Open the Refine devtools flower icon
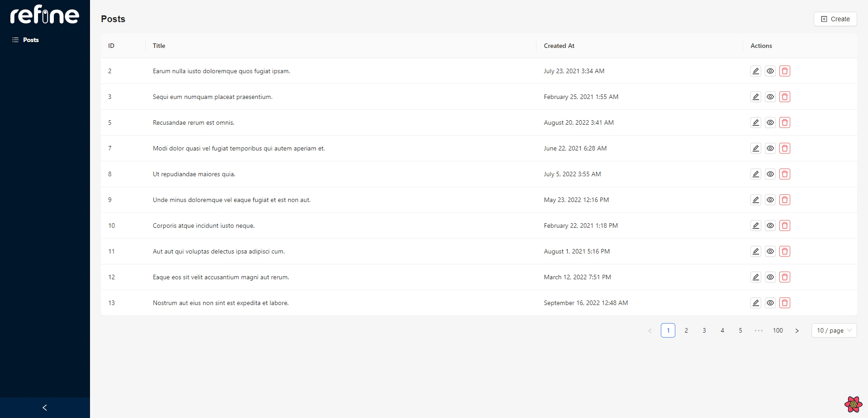Image resolution: width=868 pixels, height=418 pixels. tap(853, 404)
